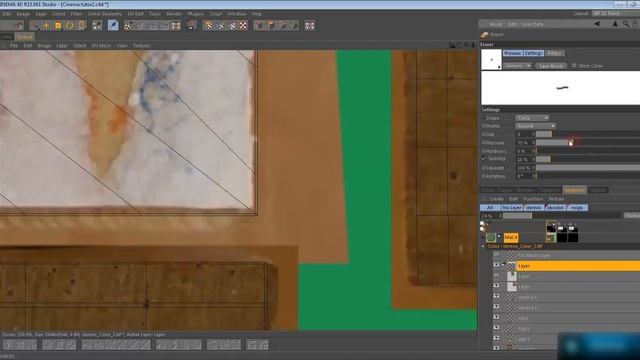
Task: Click the brush stroke preview area
Action: [x=560, y=88]
